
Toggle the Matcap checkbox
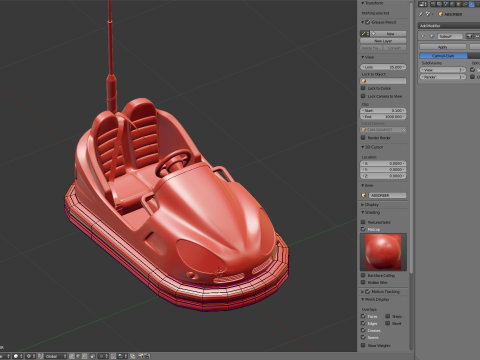pos(363,229)
